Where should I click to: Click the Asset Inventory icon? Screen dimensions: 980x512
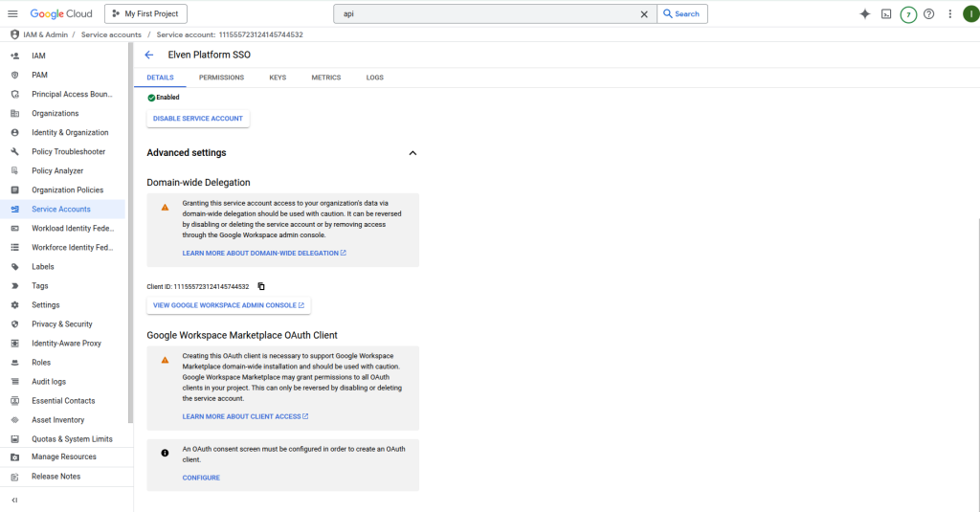click(x=15, y=420)
